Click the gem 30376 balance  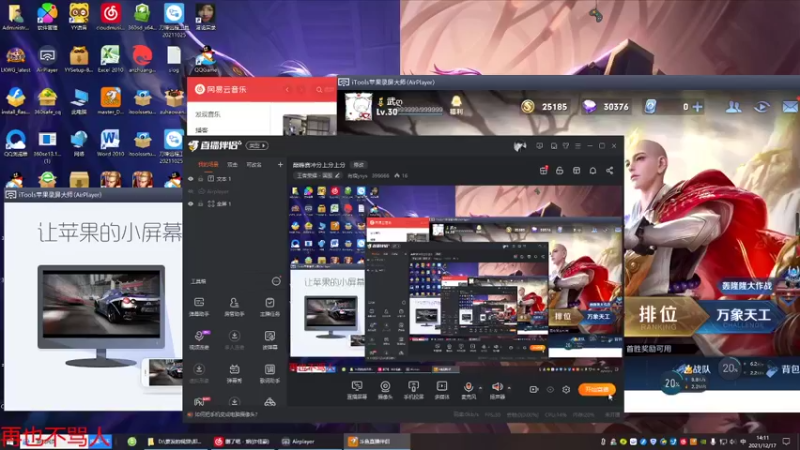point(606,107)
